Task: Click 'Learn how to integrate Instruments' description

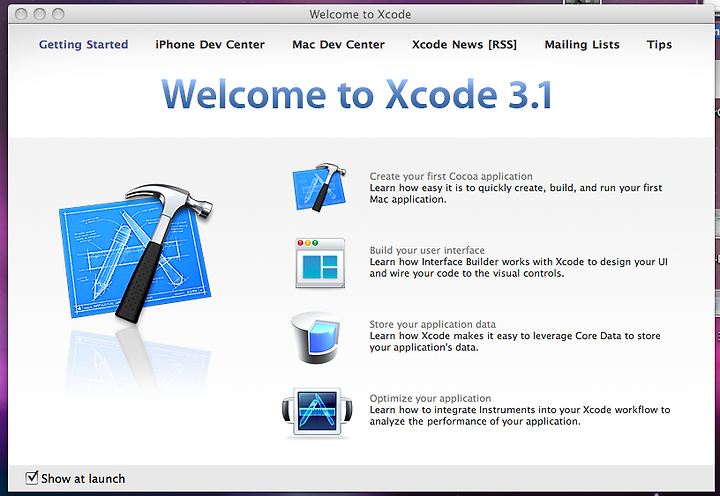Action: [x=520, y=415]
